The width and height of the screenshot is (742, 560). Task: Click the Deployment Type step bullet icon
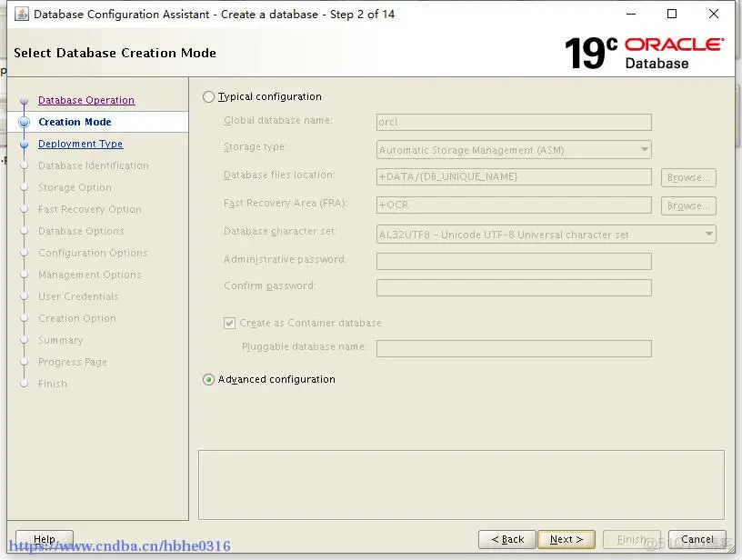click(25, 145)
